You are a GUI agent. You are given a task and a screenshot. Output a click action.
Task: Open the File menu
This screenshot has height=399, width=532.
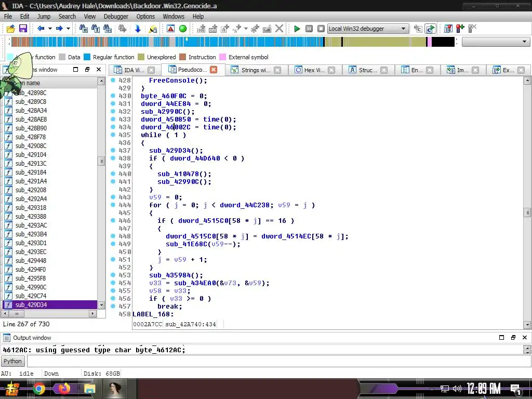pos(8,16)
